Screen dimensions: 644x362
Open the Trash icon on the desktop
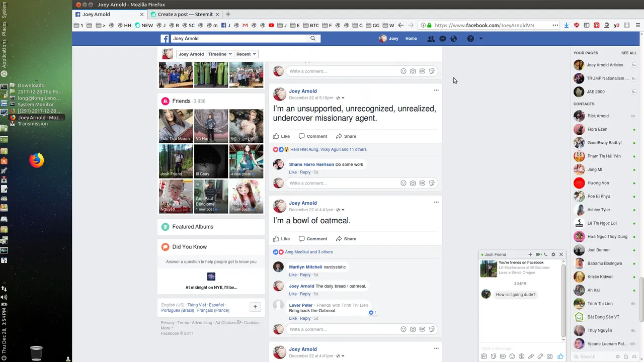[x=36, y=353]
